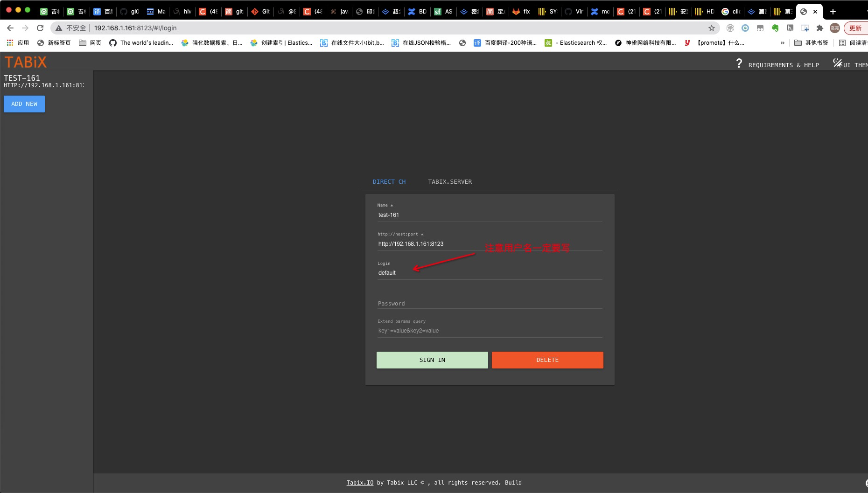Click the h. extension icon
Screen dimensions: 868x493
(x=790, y=28)
